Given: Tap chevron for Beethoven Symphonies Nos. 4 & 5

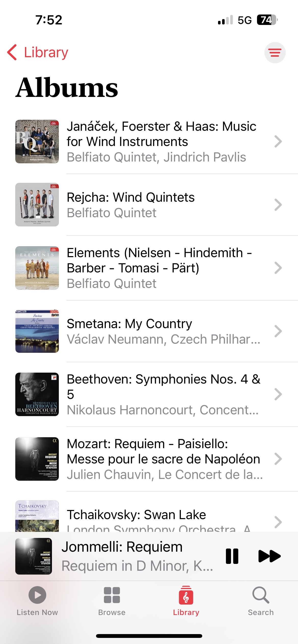Looking at the screenshot, I should coord(278,394).
